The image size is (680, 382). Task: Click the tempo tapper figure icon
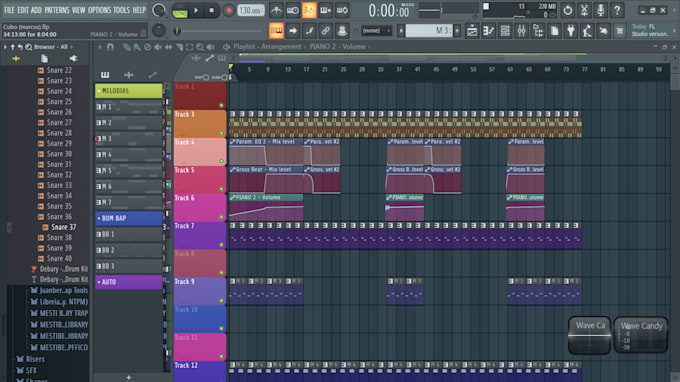(587, 31)
